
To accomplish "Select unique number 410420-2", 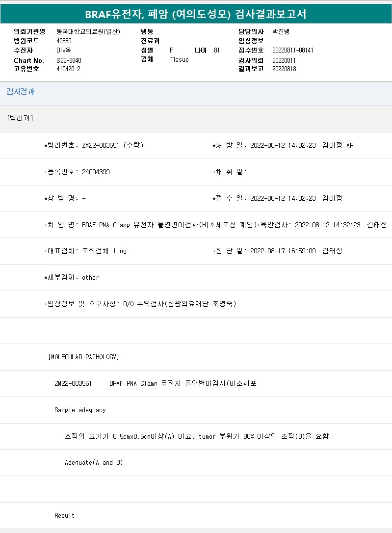I will 68,69.
